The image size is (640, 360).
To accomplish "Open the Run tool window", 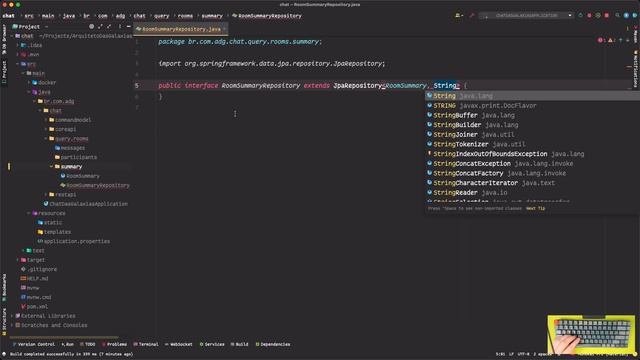I will point(68,344).
